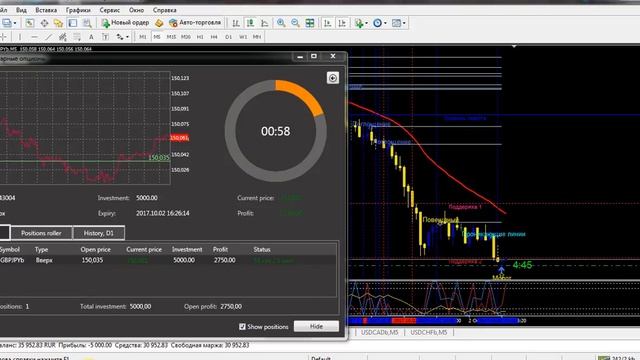This screenshot has height=360, width=640.
Task: Tile chart windows with the grid icon
Action: (310, 23)
